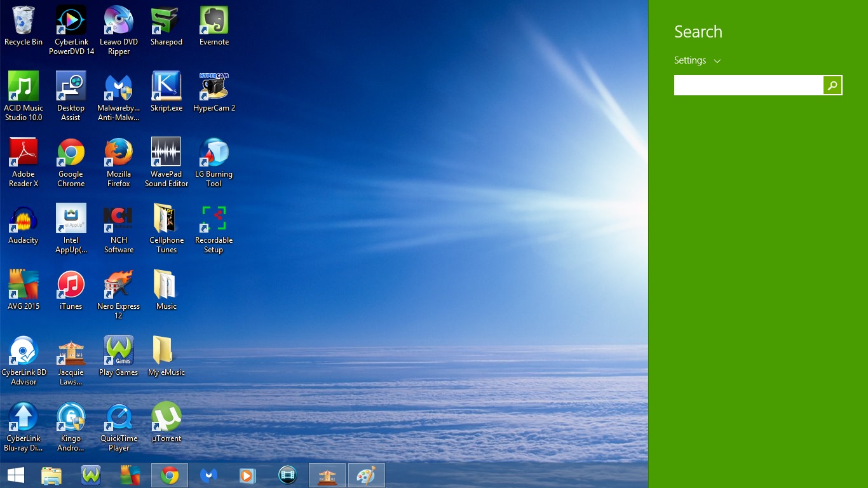Viewport: 868px width, 488px height.
Task: Click the Kingo Andro... shortcut
Action: [71, 427]
